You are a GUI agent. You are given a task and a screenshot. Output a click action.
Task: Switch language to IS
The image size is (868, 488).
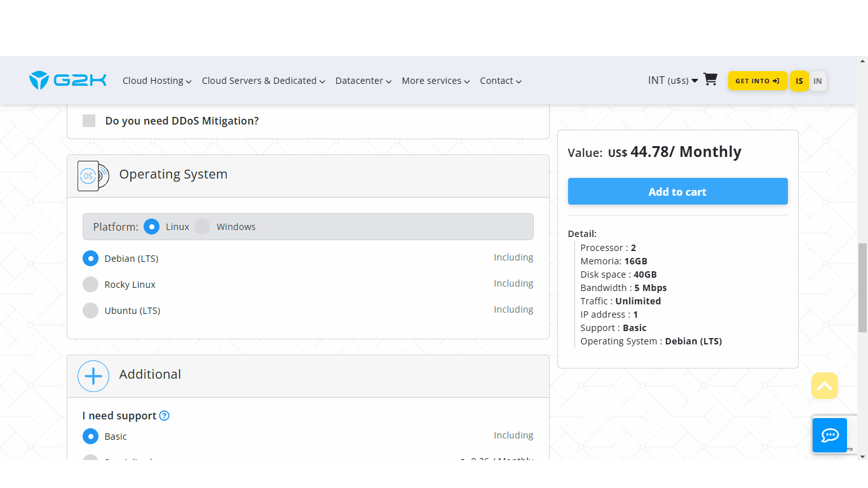799,81
